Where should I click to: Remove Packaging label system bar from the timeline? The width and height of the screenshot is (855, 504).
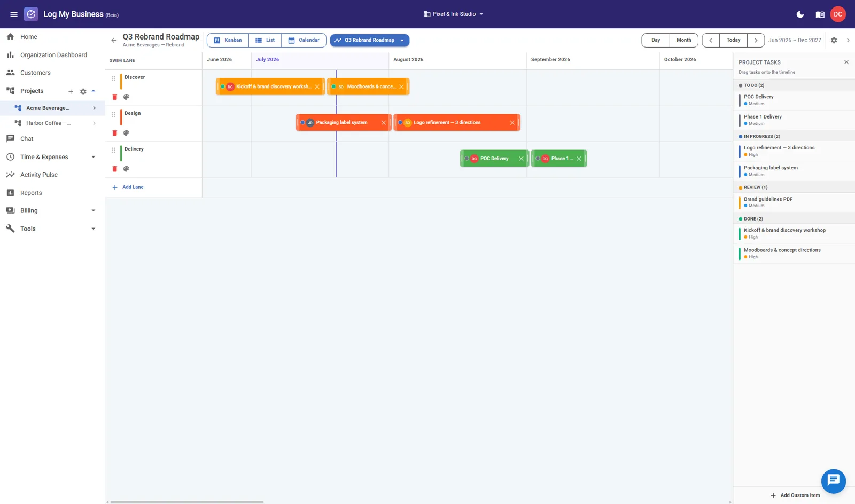[383, 123]
